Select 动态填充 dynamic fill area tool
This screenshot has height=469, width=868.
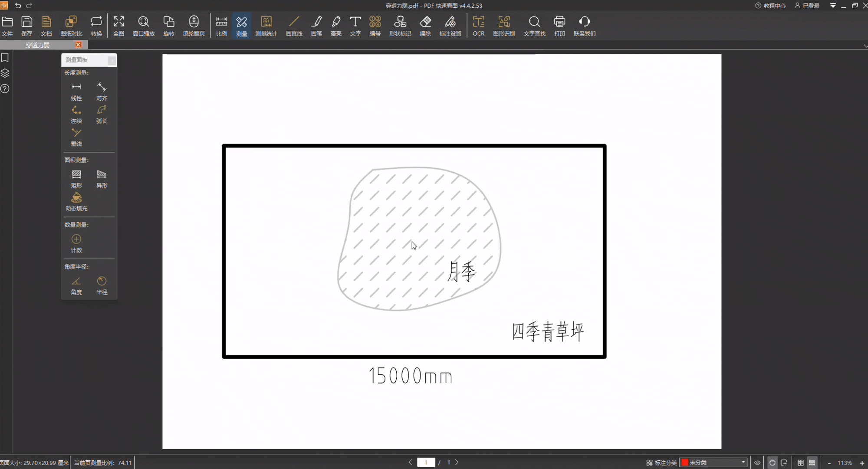click(x=76, y=202)
